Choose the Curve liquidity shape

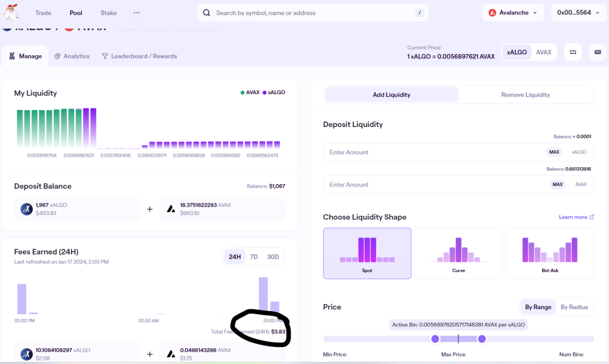pyautogui.click(x=458, y=253)
